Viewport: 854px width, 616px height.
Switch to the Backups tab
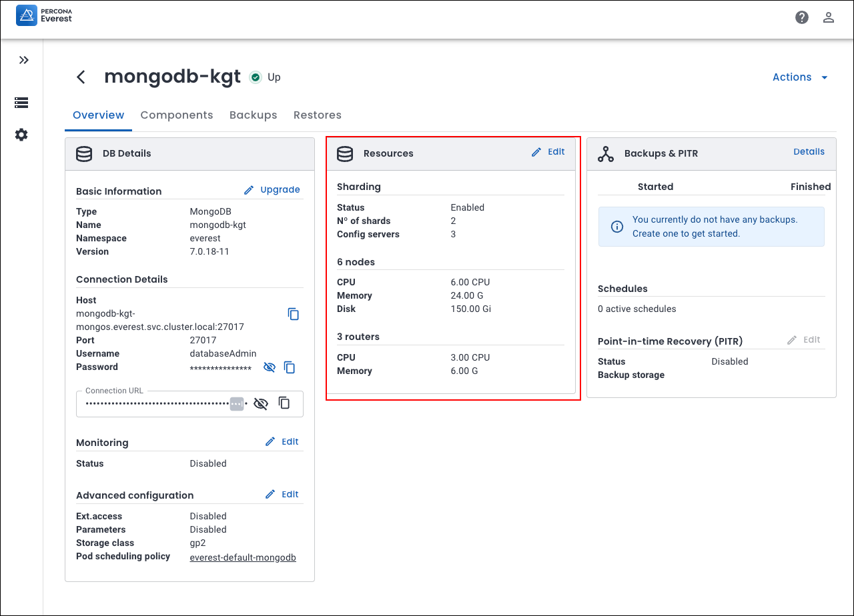tap(253, 115)
